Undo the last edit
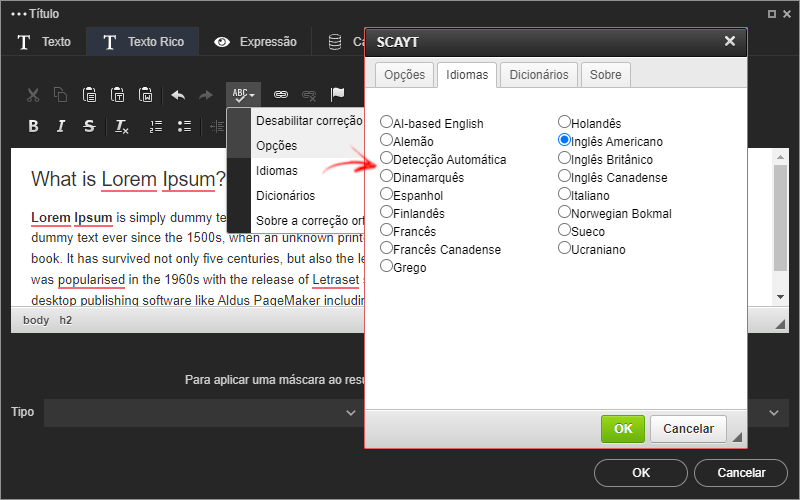This screenshot has width=800, height=500. pos(178,95)
